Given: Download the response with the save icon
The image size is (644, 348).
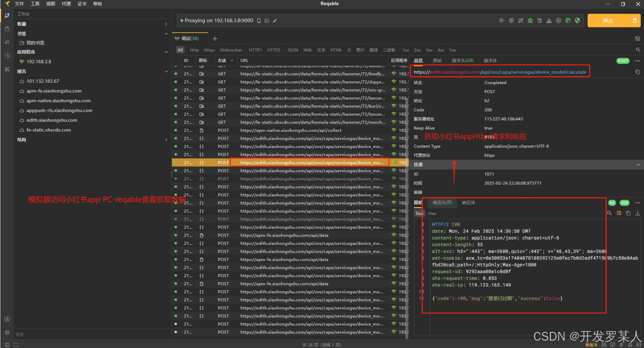Looking at the screenshot, I should tap(638, 213).
